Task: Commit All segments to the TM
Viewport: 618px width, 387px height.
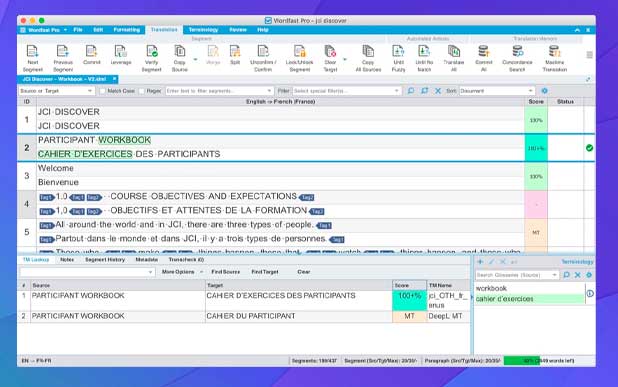Action: [x=484, y=58]
